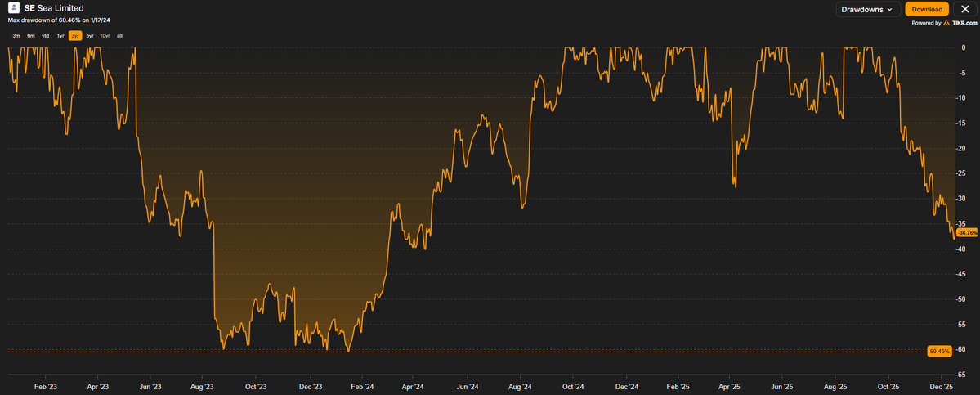Click the Dec '25 axis label

942,388
